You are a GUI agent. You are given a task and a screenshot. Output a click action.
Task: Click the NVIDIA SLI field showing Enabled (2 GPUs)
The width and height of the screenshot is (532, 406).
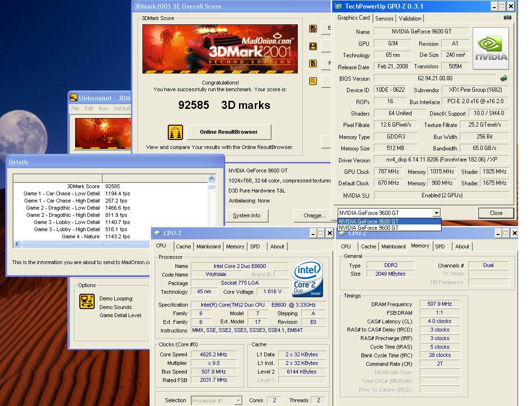click(x=442, y=195)
